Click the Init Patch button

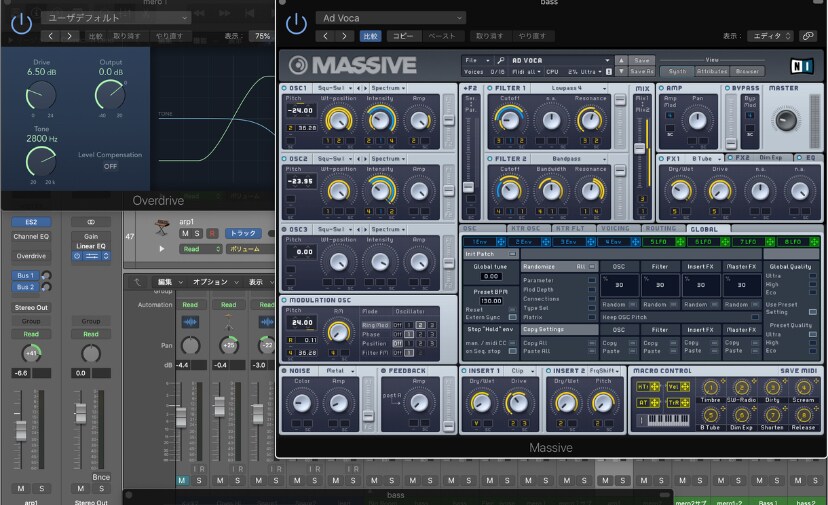coord(491,254)
